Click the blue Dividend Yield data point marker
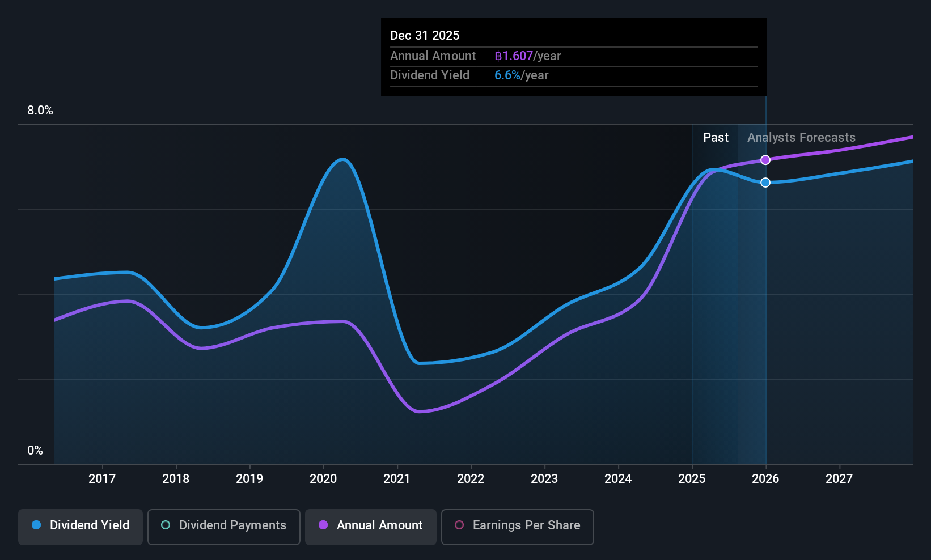931x560 pixels. coord(765,182)
